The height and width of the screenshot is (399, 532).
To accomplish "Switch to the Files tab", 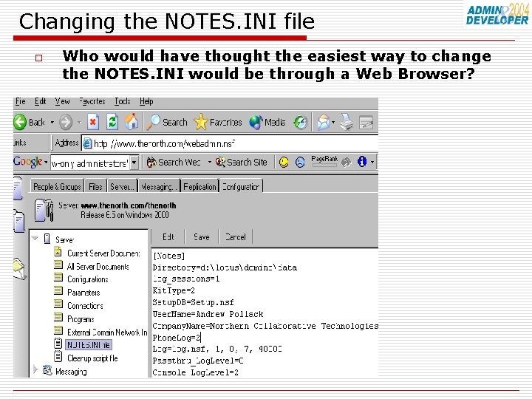I will (95, 187).
